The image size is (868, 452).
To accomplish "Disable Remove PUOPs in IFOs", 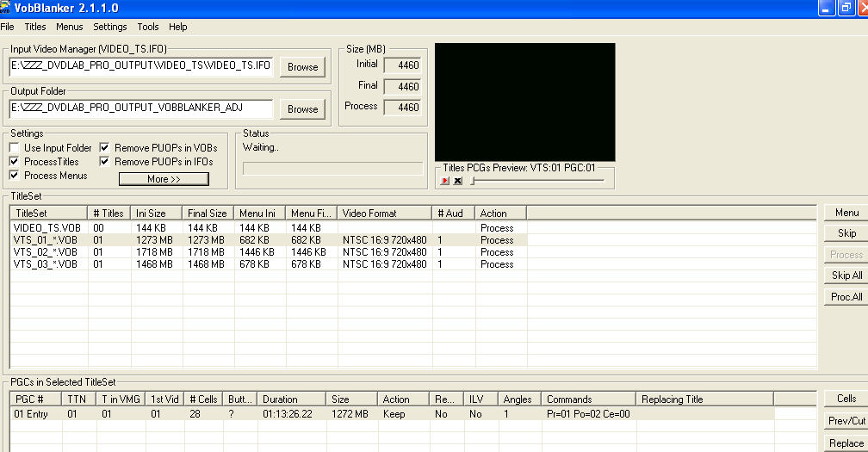I will click(x=105, y=162).
